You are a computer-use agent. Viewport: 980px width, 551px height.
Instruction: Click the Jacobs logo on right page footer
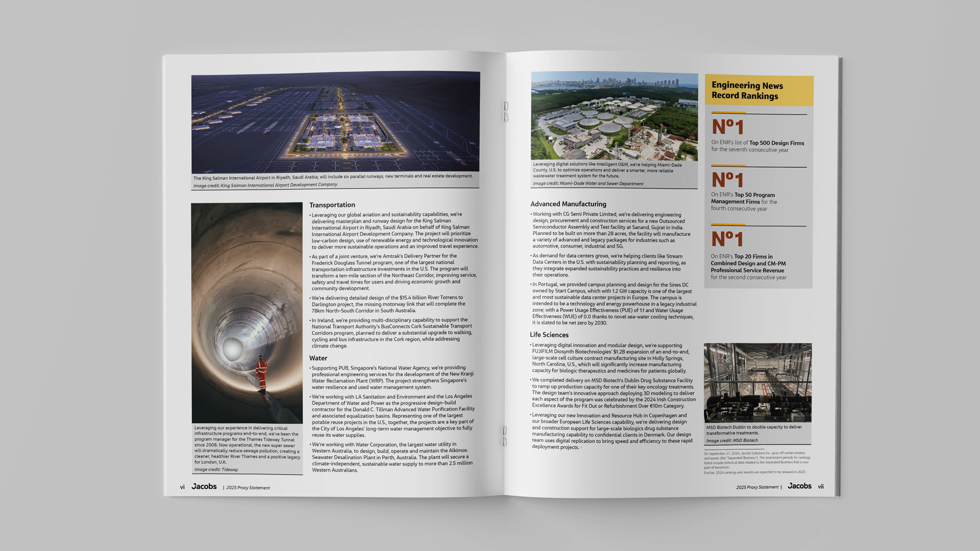click(799, 486)
